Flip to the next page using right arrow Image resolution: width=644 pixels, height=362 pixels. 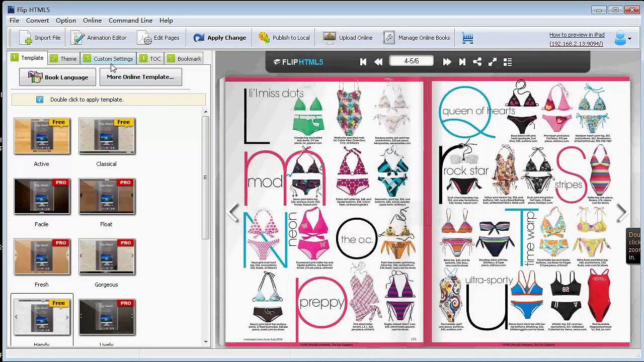click(622, 213)
